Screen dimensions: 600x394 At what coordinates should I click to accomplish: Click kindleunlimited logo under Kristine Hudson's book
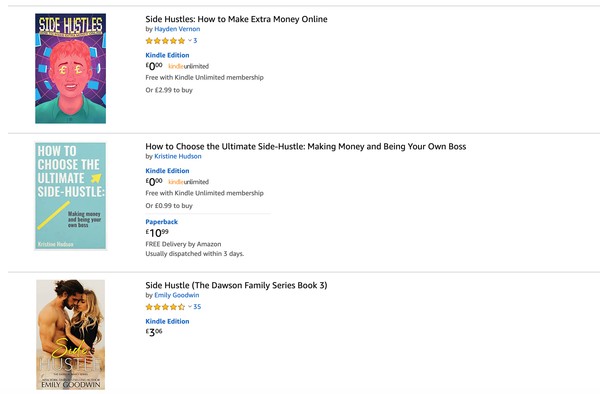189,182
